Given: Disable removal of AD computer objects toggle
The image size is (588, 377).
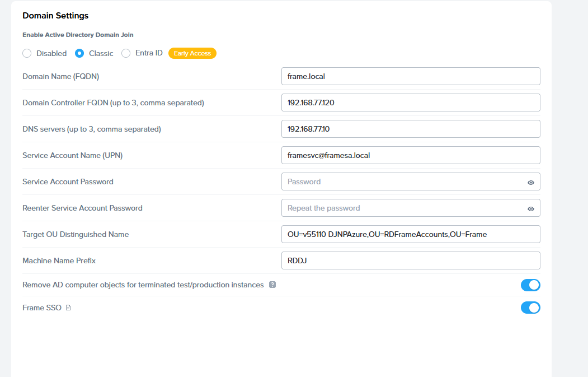Looking at the screenshot, I should [x=530, y=285].
